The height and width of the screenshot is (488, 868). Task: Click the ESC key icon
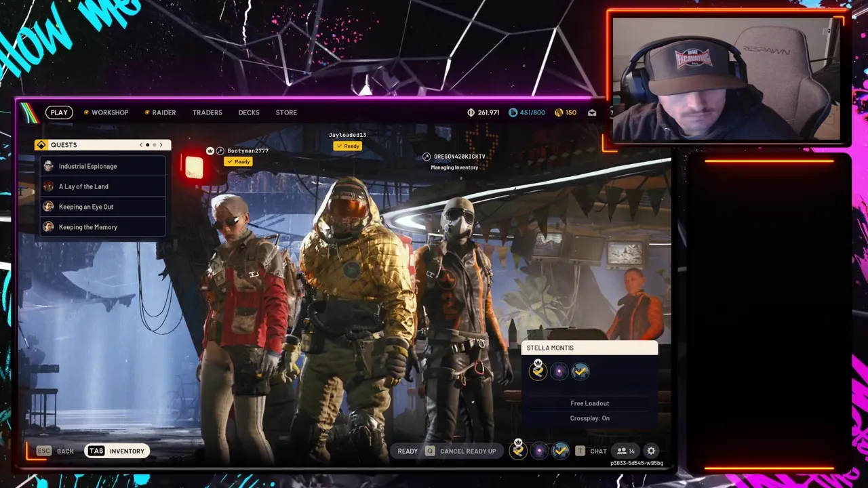click(44, 451)
